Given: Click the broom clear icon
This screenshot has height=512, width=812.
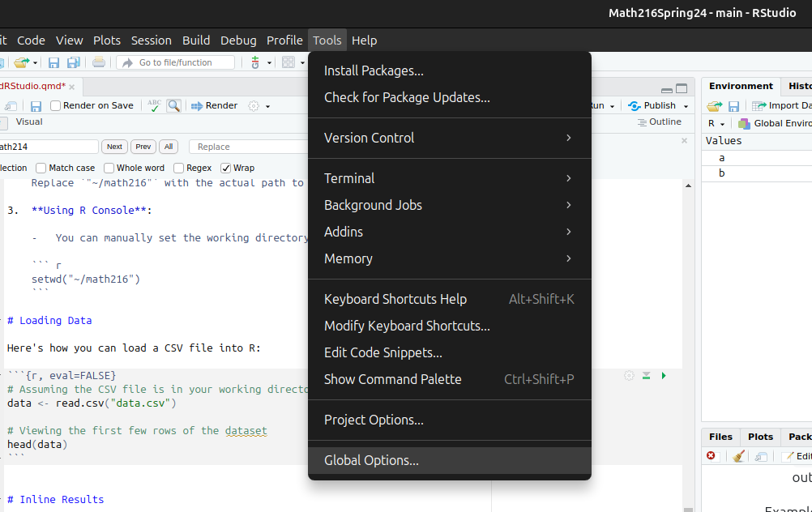Looking at the screenshot, I should coord(738,457).
